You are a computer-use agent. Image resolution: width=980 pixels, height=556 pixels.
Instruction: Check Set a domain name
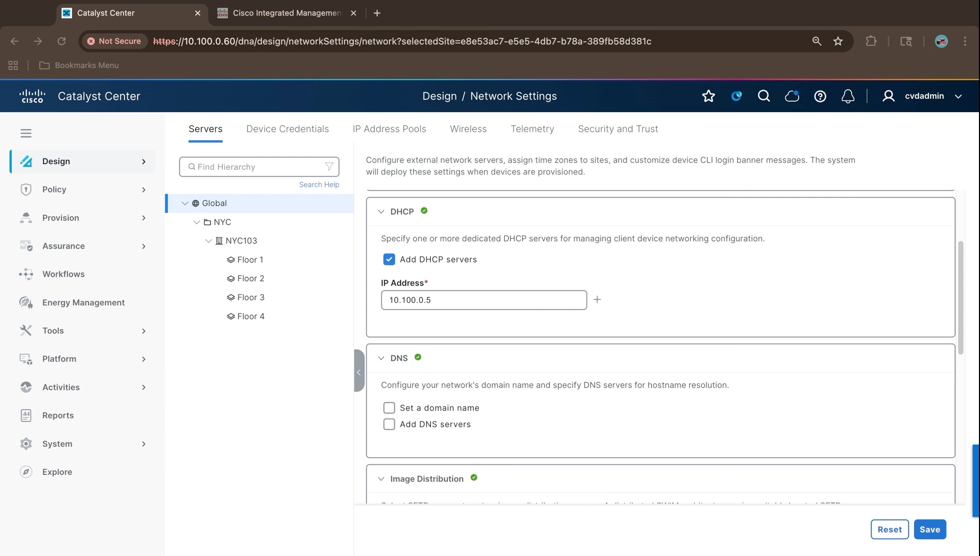(x=389, y=408)
